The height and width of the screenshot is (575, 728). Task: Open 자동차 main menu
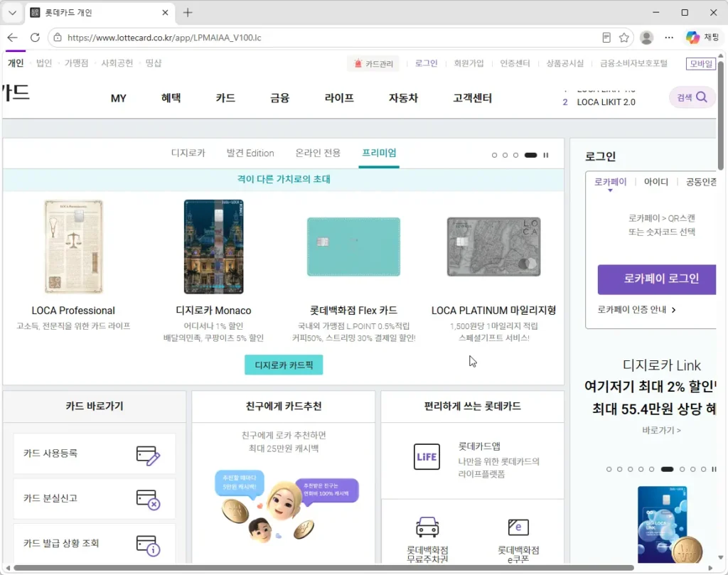click(x=403, y=98)
